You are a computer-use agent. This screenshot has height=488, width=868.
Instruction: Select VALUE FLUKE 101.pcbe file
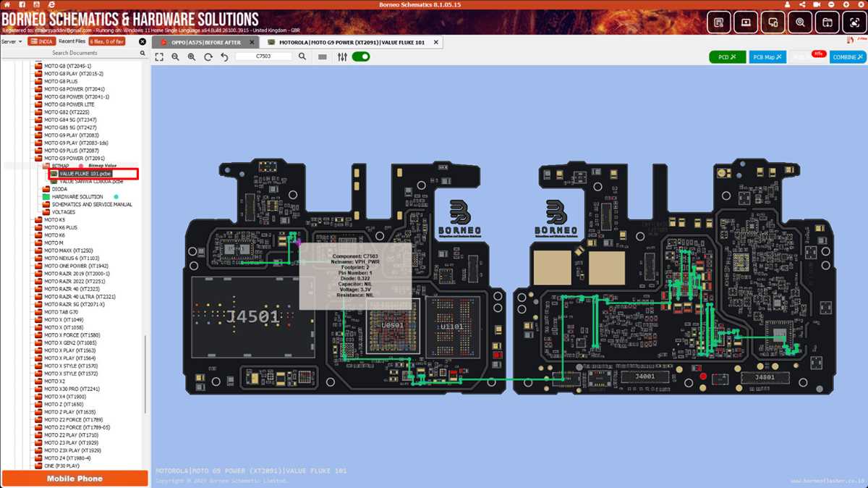[85, 174]
